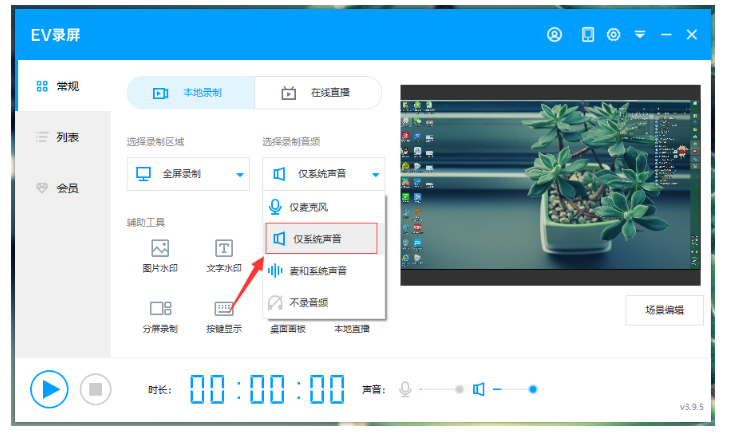This screenshot has width=732, height=434.
Task: Open the 按键显示 tool
Action: coord(224,317)
